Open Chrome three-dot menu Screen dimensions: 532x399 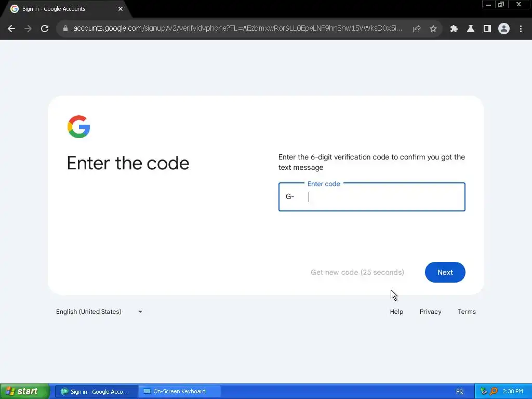coord(521,29)
